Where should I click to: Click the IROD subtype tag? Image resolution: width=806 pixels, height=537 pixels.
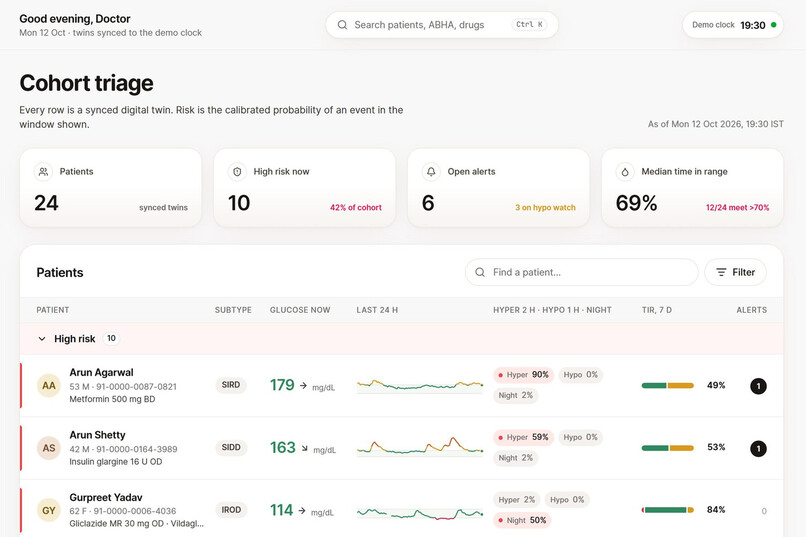[231, 510]
